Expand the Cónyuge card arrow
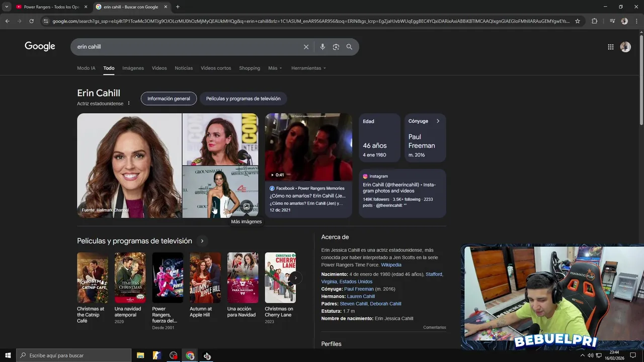This screenshot has width=644, height=362. click(x=438, y=121)
